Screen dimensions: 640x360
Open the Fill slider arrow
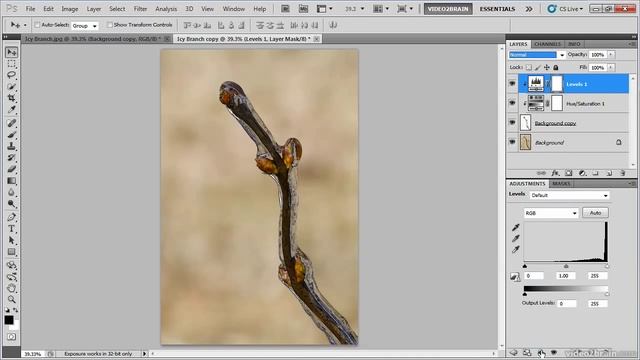(x=611, y=67)
